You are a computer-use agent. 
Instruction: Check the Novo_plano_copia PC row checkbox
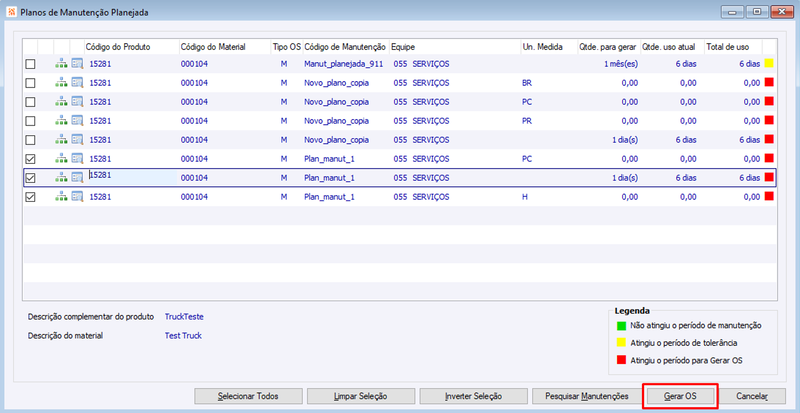click(x=31, y=102)
